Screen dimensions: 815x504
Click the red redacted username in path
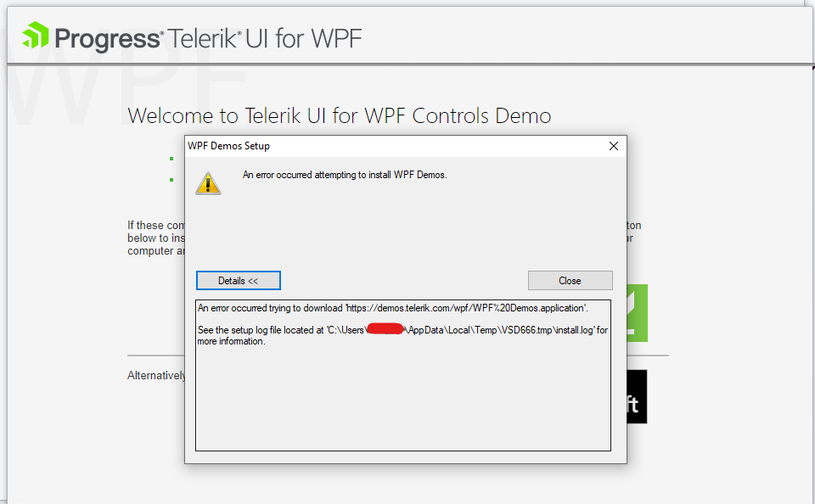pos(385,329)
